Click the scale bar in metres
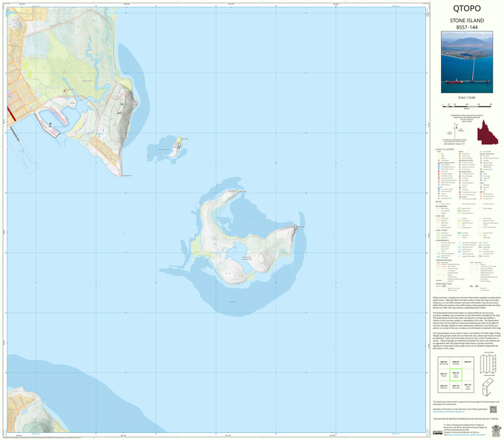The width and height of the screenshot is (504, 440). pyautogui.click(x=467, y=106)
